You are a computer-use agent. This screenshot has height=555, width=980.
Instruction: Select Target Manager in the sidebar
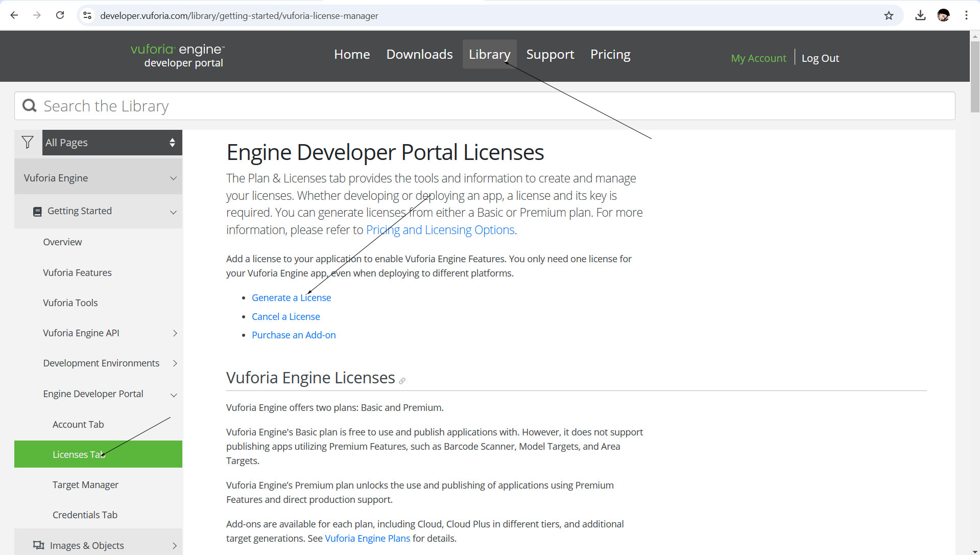(x=85, y=484)
